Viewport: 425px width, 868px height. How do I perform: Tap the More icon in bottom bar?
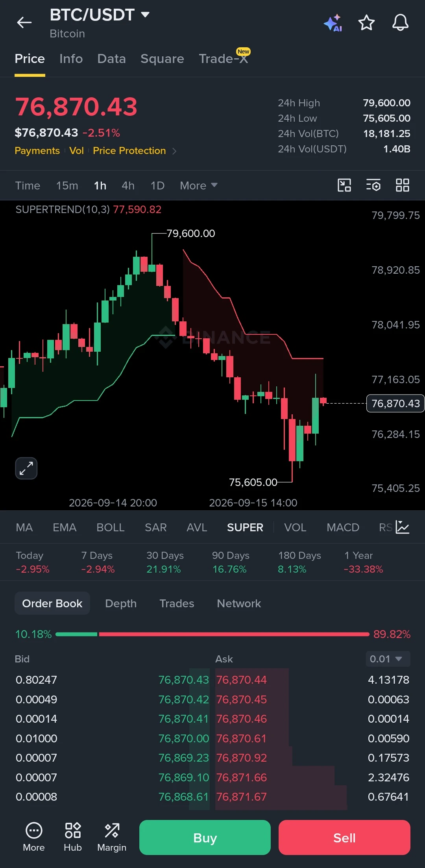34,837
